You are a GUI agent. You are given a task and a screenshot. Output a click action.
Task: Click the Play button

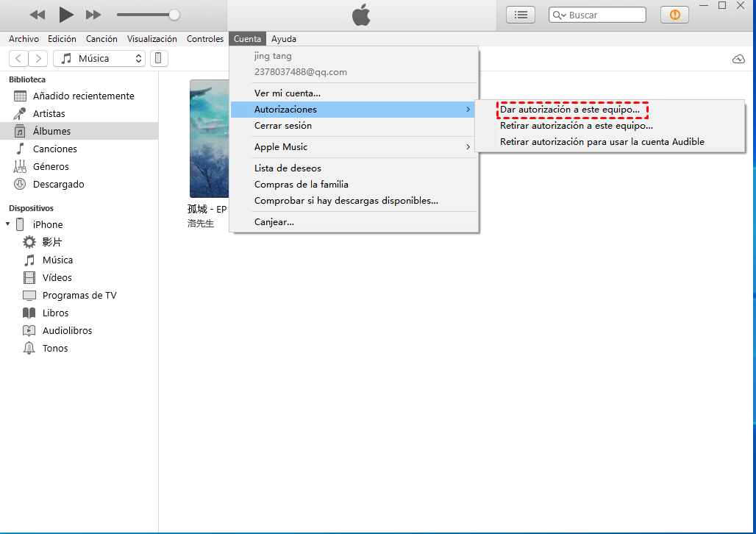[x=66, y=15]
